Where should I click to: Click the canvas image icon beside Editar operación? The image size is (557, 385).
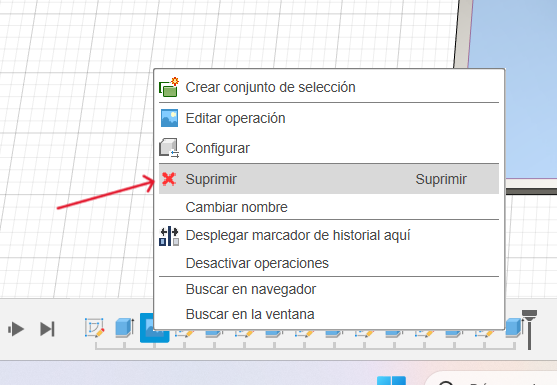click(169, 118)
